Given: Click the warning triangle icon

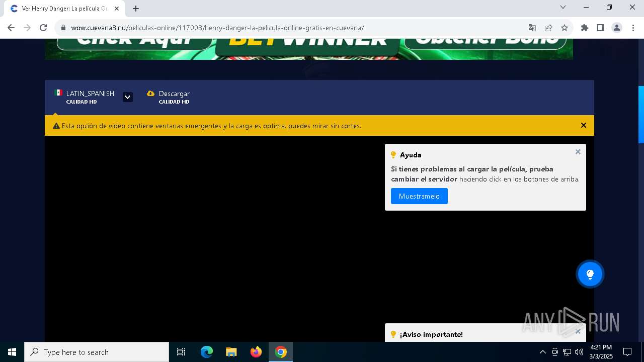Looking at the screenshot, I should tap(56, 126).
